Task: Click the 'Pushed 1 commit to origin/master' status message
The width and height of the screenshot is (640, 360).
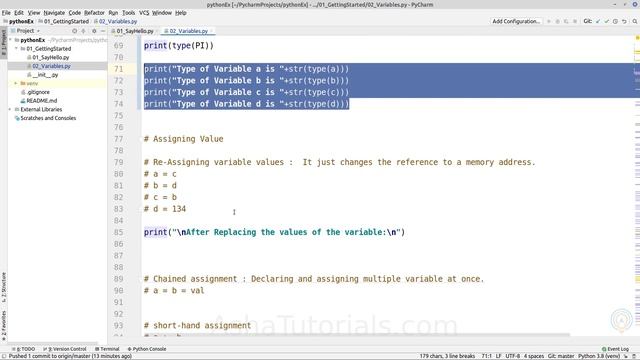Action: 70,356
